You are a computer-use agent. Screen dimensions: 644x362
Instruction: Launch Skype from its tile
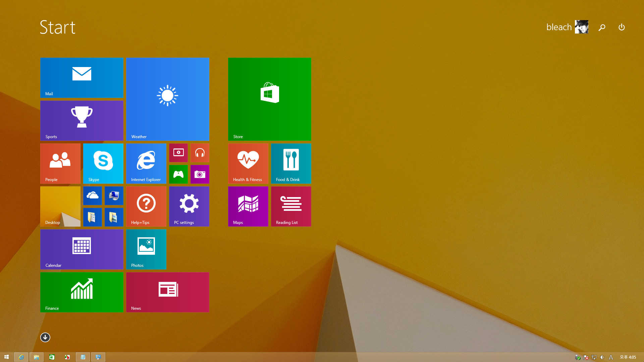pos(103,164)
